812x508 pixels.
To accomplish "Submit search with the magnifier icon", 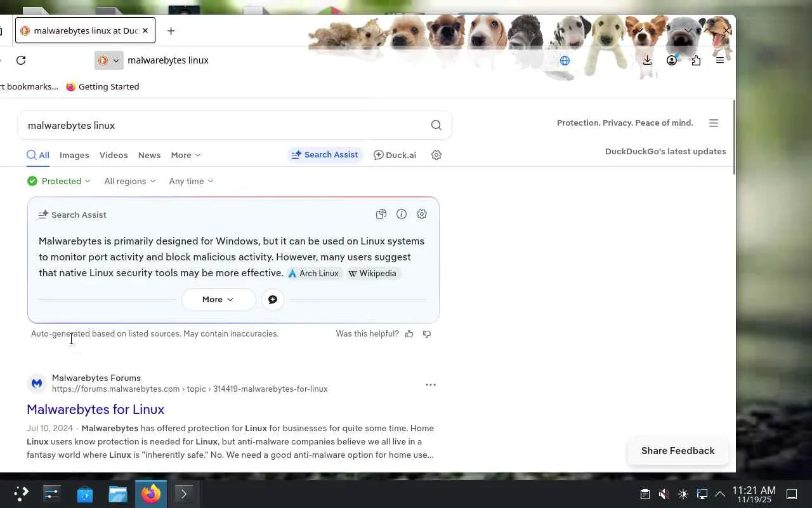I will click(436, 125).
